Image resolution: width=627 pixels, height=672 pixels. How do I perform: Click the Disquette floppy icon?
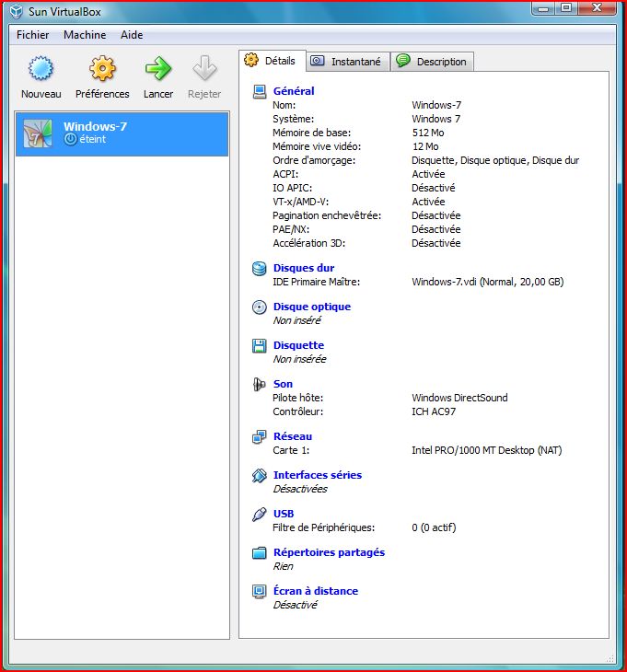click(260, 345)
